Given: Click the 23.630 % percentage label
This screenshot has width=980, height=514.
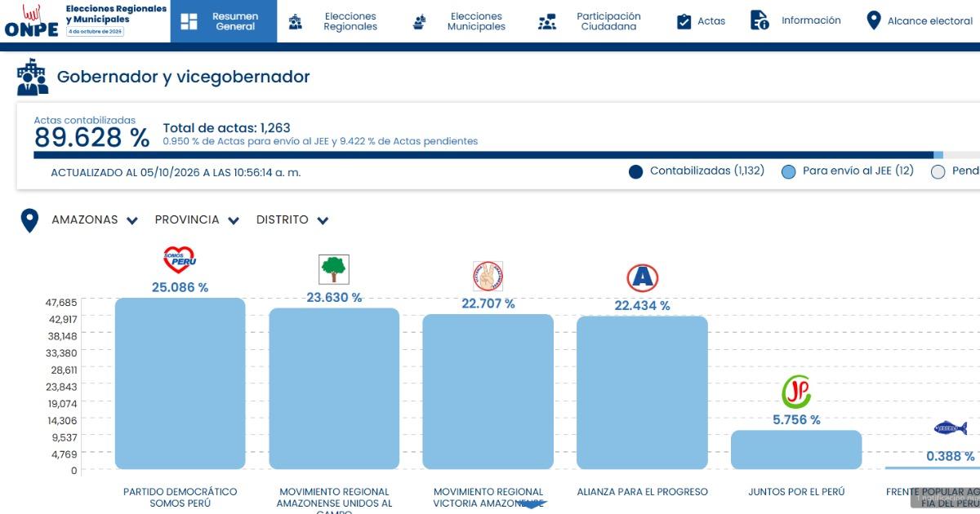Looking at the screenshot, I should tap(334, 298).
